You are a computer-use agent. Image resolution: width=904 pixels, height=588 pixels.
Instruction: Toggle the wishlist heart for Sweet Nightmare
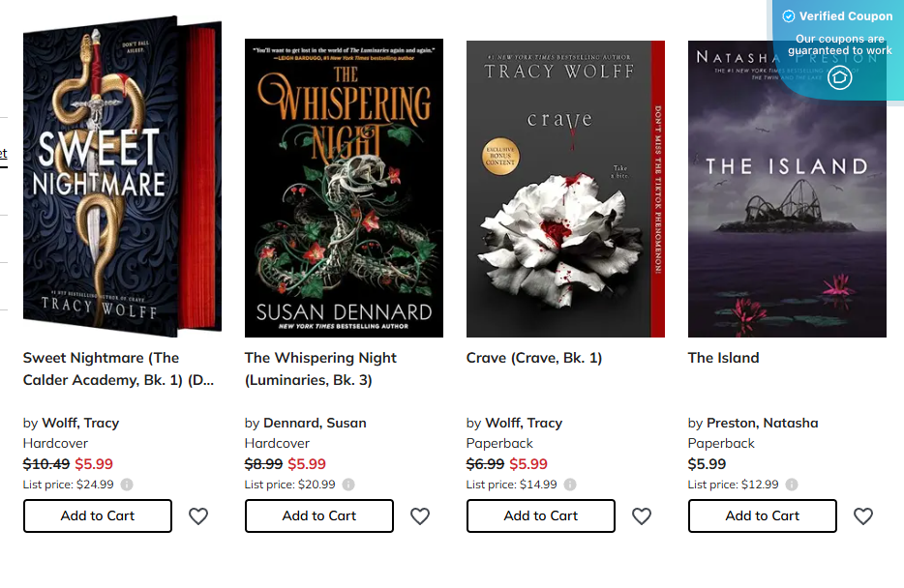198,516
